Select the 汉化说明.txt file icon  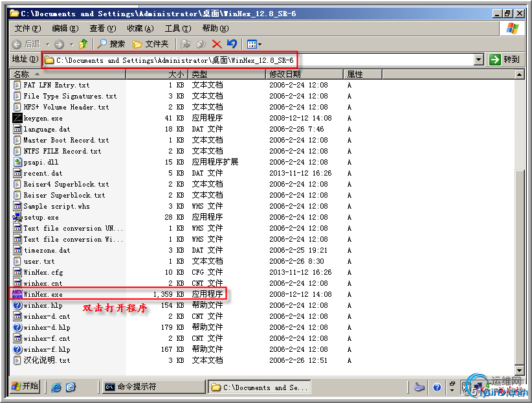pyautogui.click(x=17, y=360)
